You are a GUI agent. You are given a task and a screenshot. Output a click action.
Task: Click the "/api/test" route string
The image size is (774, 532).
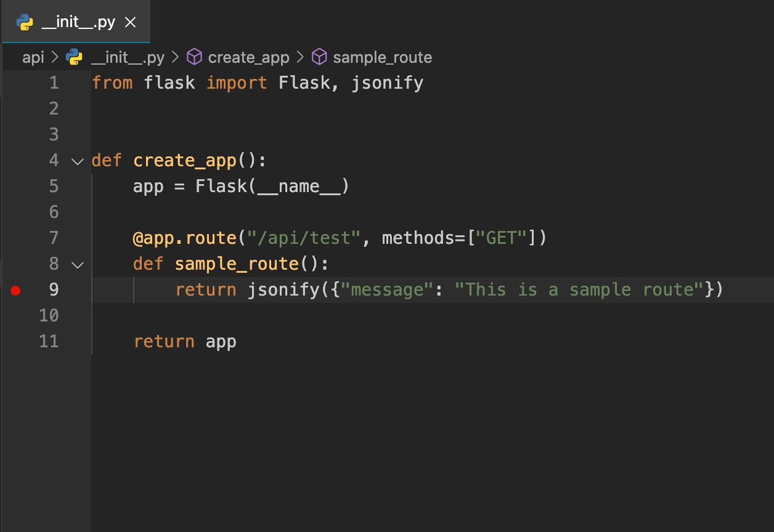coord(304,238)
